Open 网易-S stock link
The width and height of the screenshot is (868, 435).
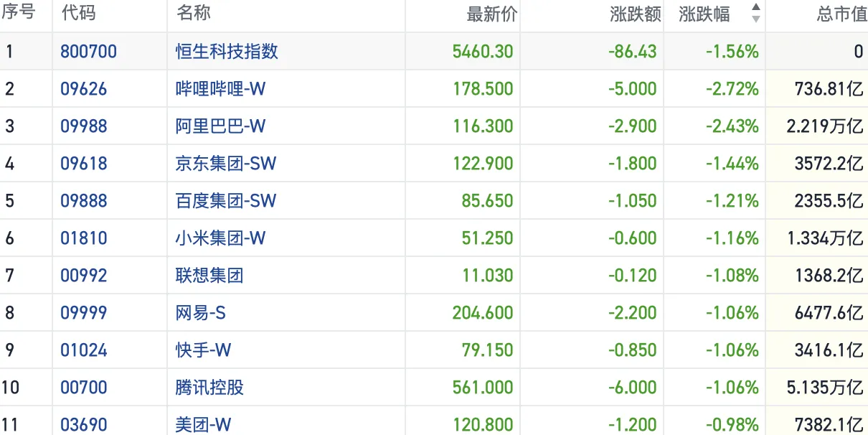pyautogui.click(x=201, y=313)
